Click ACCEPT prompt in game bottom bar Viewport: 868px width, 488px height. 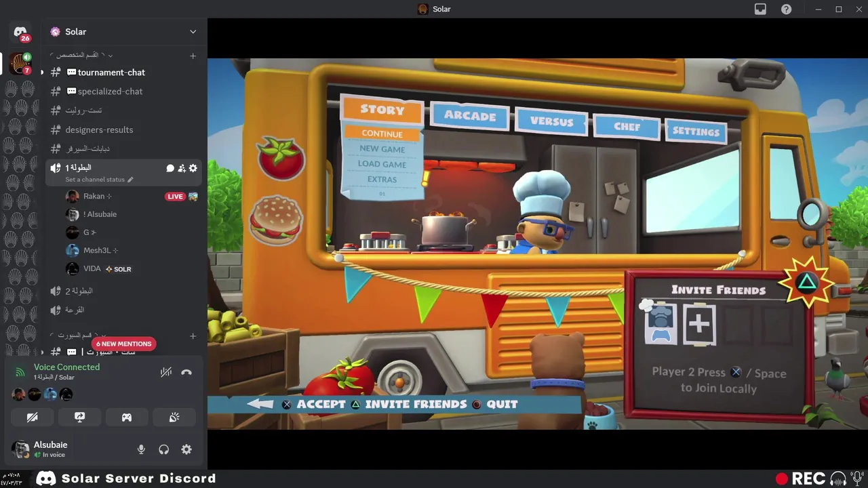click(x=313, y=405)
